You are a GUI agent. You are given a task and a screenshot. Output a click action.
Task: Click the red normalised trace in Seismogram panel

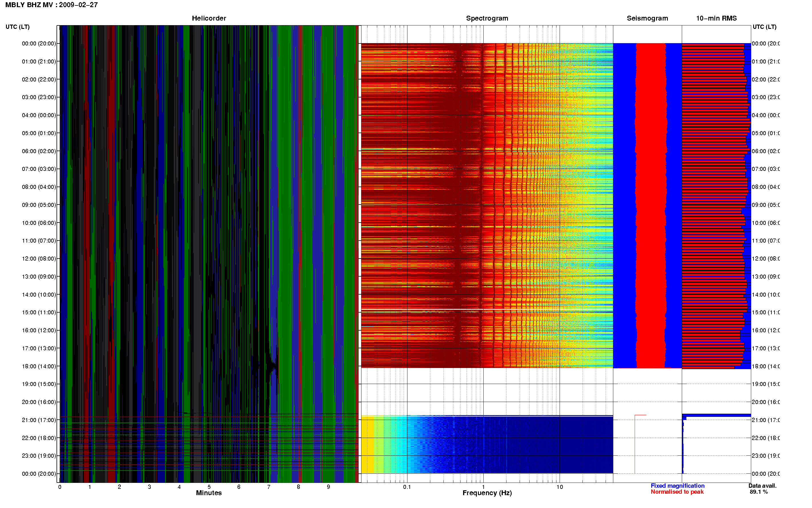(650, 205)
